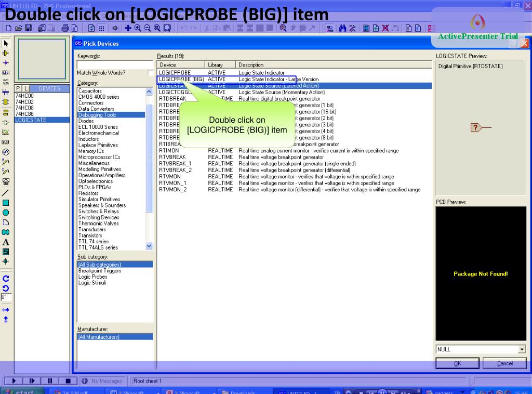
Task: Select (All Manufacturers) in Manufacturer list
Action: pos(115,337)
